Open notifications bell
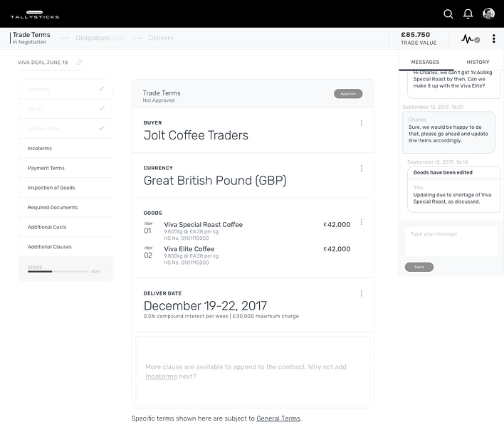This screenshot has height=427, width=504. pos(468,14)
